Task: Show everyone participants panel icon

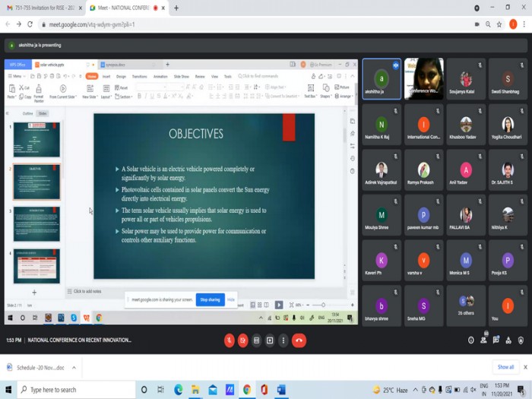Action: tap(483, 340)
